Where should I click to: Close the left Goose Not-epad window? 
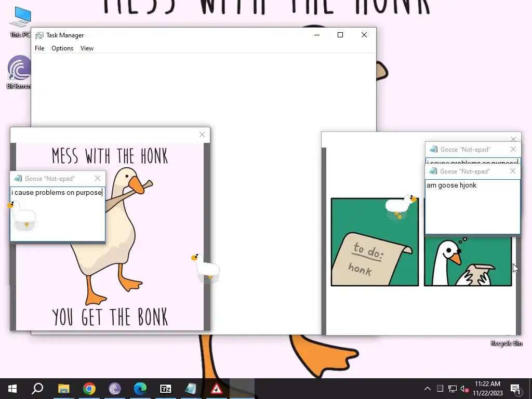pyautogui.click(x=98, y=178)
